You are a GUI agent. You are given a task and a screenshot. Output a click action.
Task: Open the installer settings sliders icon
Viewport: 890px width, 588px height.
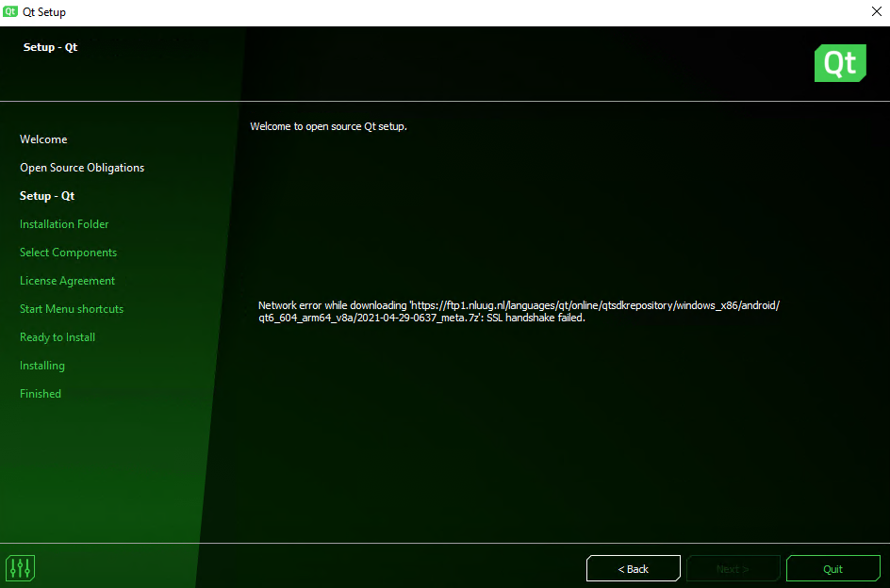pyautogui.click(x=21, y=568)
